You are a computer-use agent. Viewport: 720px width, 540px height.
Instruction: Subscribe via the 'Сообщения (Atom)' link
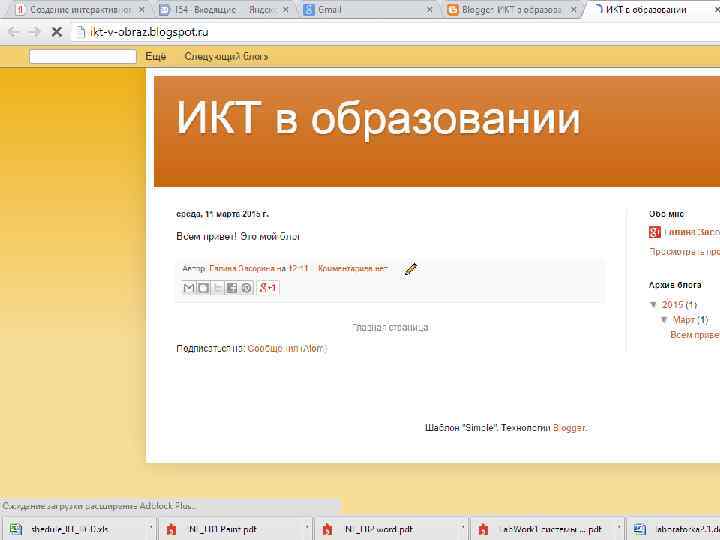pyautogui.click(x=287, y=349)
